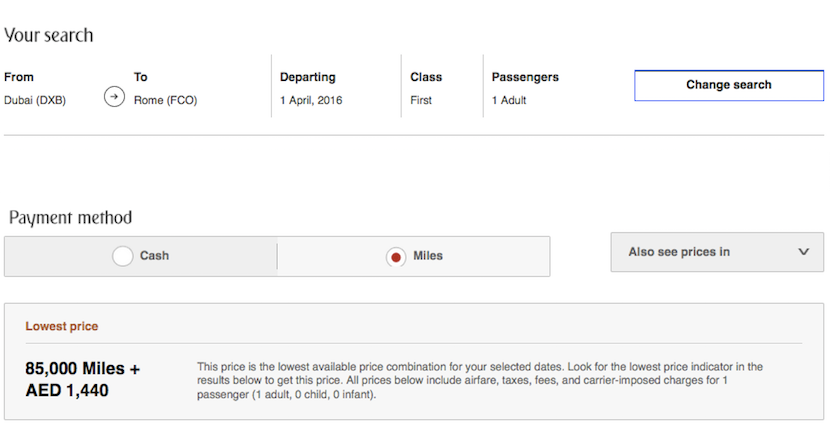Click the Passengers label
This screenshot has width=830, height=425.
click(x=525, y=77)
